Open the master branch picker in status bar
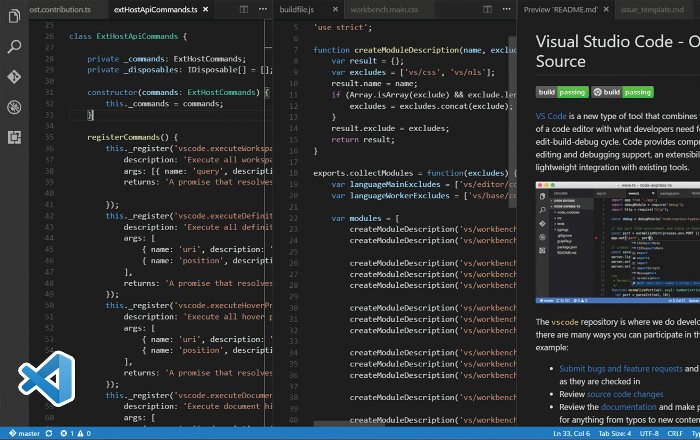700x440 pixels. [x=23, y=434]
